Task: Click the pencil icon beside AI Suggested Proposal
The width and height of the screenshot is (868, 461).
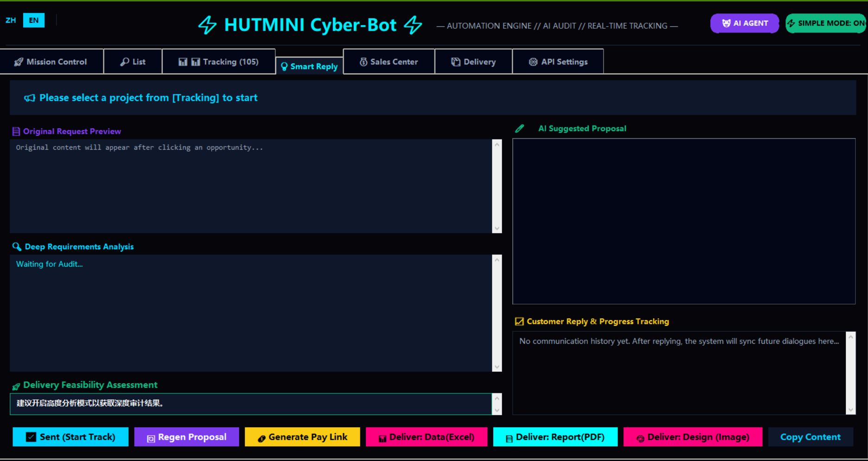Action: click(x=520, y=128)
